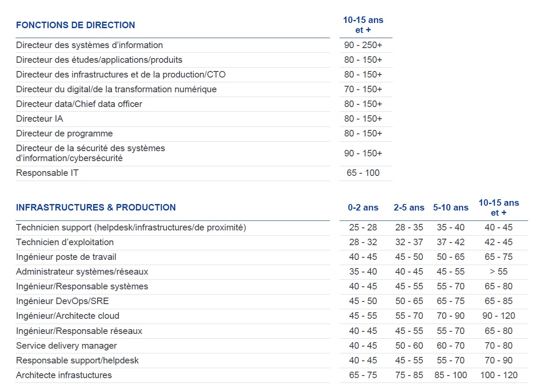The height and width of the screenshot is (392, 549).
Task: Select the Directeur des systèmes d'information row
Action: click(x=89, y=45)
